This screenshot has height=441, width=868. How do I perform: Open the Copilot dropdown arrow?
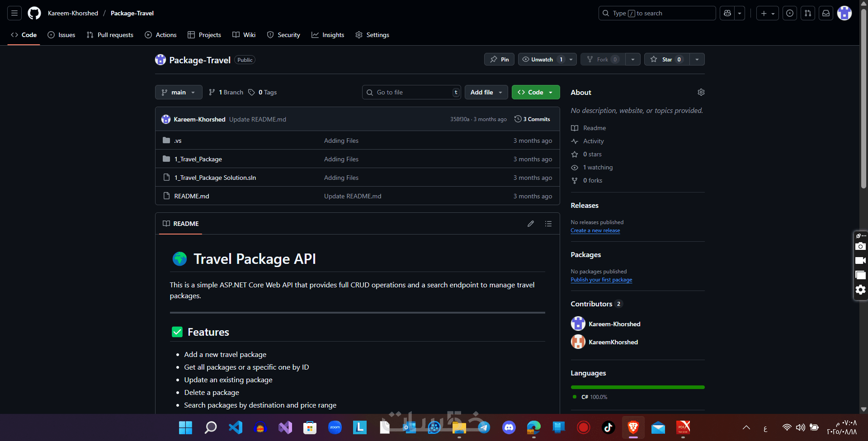click(740, 13)
